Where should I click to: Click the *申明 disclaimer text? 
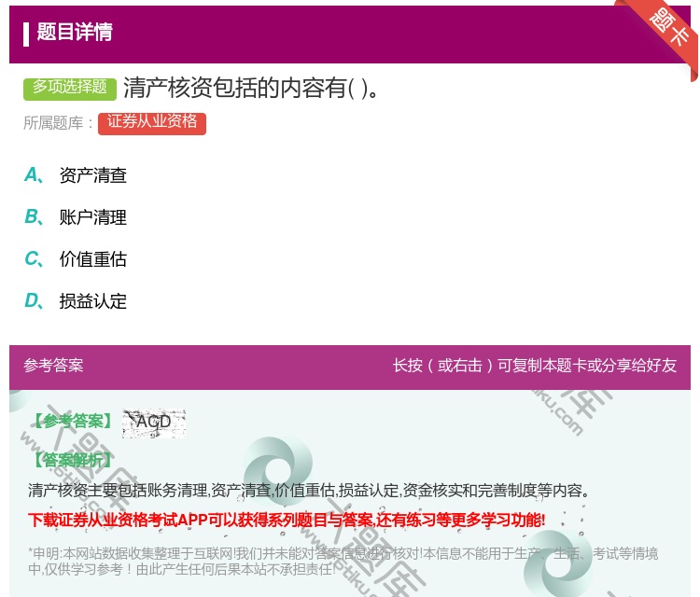point(343,562)
